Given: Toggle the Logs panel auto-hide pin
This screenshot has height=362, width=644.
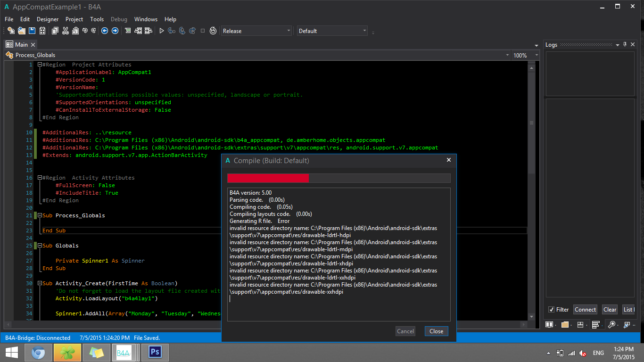Looking at the screenshot, I should click(625, 44).
